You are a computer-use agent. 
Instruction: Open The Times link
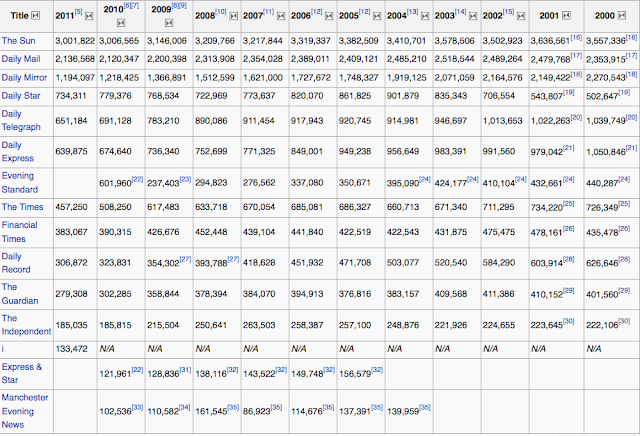[x=22, y=207]
